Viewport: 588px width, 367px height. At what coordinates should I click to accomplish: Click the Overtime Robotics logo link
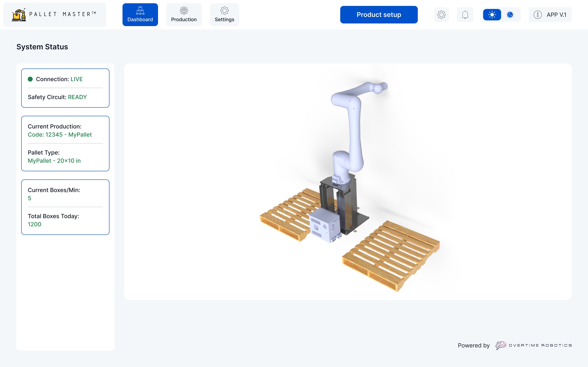(533, 345)
